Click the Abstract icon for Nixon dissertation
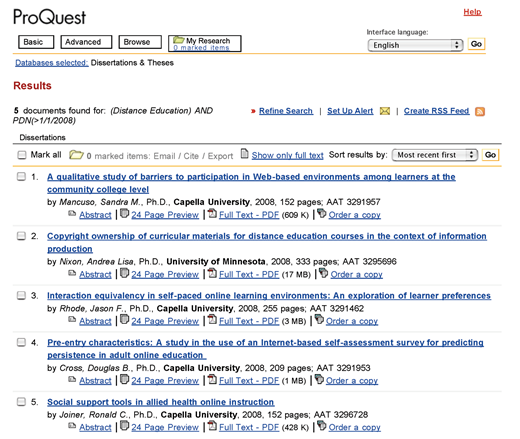This screenshot has width=520, height=439. (72, 273)
